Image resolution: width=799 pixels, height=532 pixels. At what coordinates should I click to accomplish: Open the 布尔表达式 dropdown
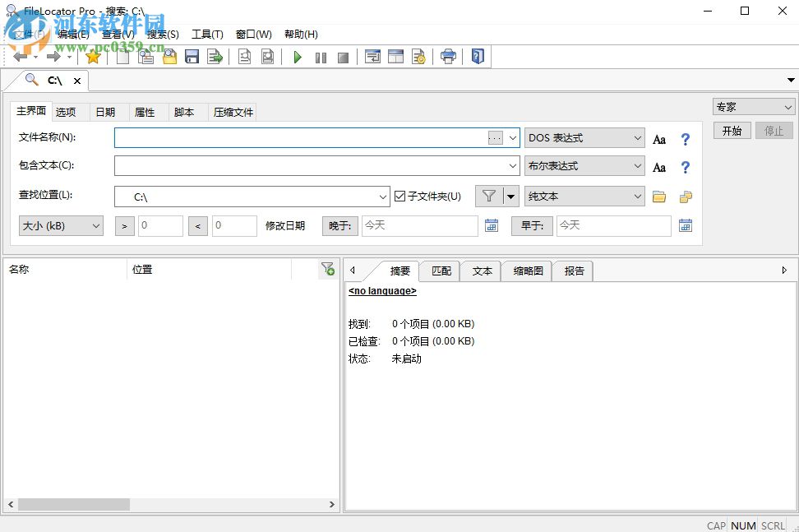coord(584,165)
